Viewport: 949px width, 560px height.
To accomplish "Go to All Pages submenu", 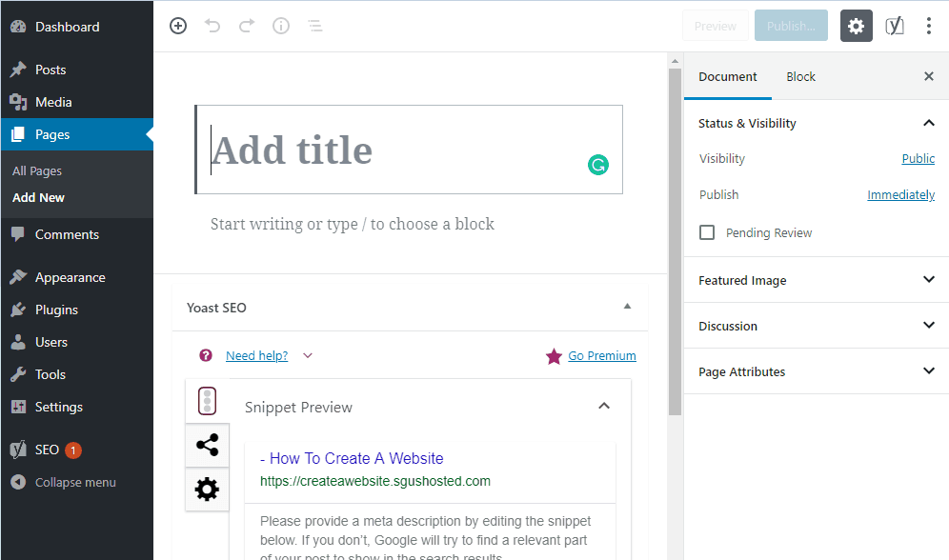I will [x=37, y=171].
